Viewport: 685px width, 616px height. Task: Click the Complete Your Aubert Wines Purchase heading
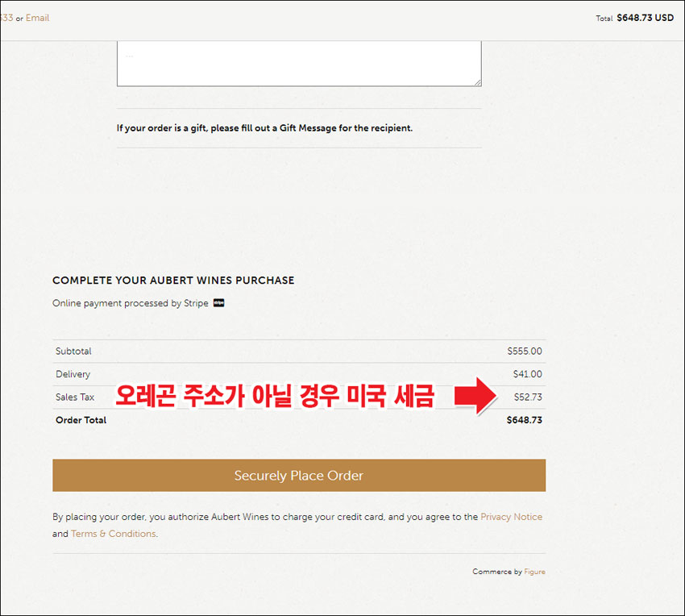pos(173,281)
